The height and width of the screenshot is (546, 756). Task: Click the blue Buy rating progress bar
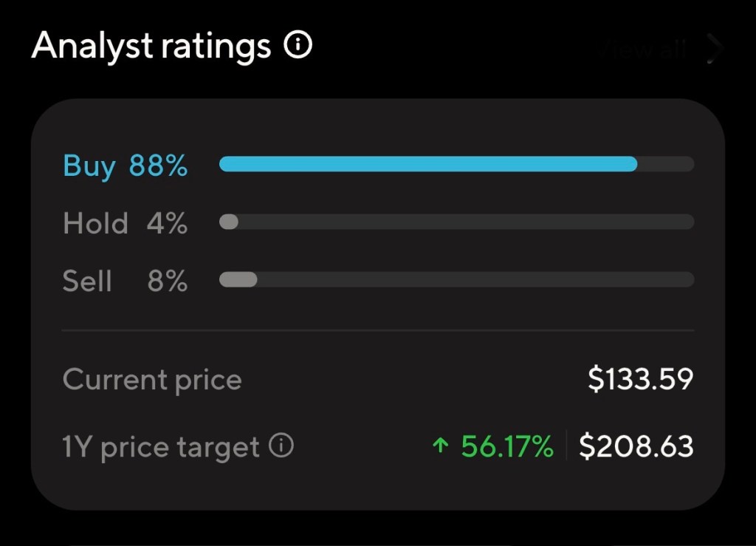[x=428, y=164]
